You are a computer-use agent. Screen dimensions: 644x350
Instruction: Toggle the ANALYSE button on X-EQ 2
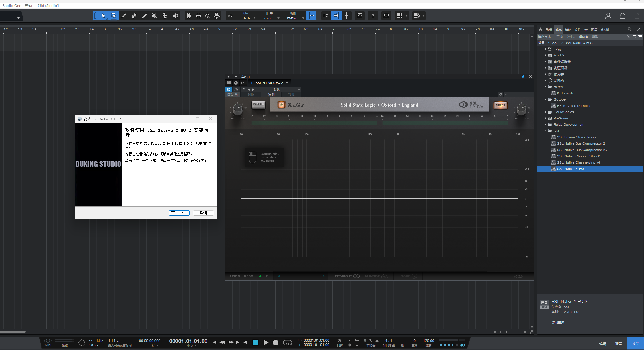tap(500, 105)
